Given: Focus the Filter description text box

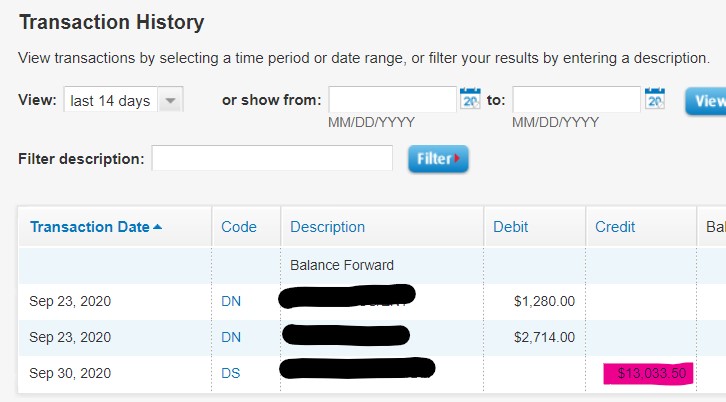Looking at the screenshot, I should tap(272, 158).
